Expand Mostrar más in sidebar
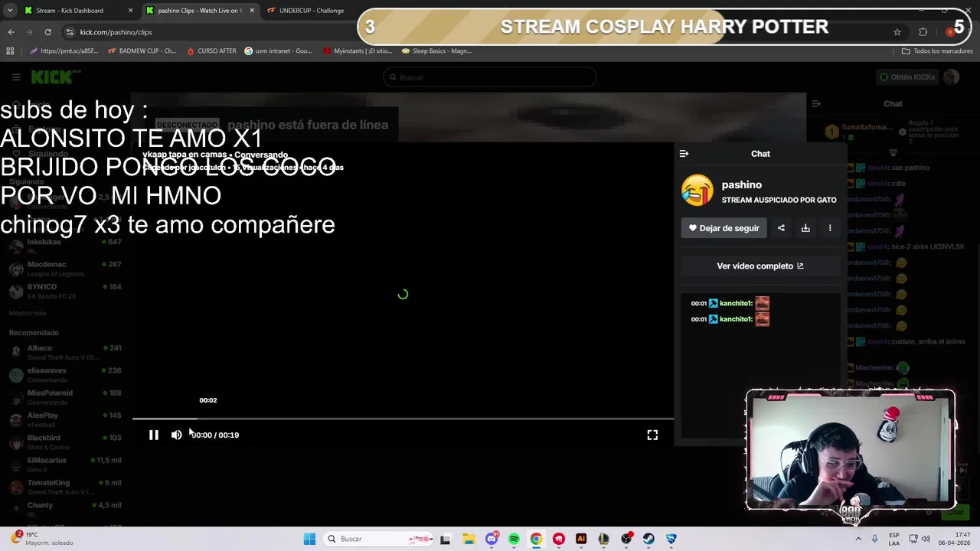Screen dimensions: 980x551 tap(28, 313)
